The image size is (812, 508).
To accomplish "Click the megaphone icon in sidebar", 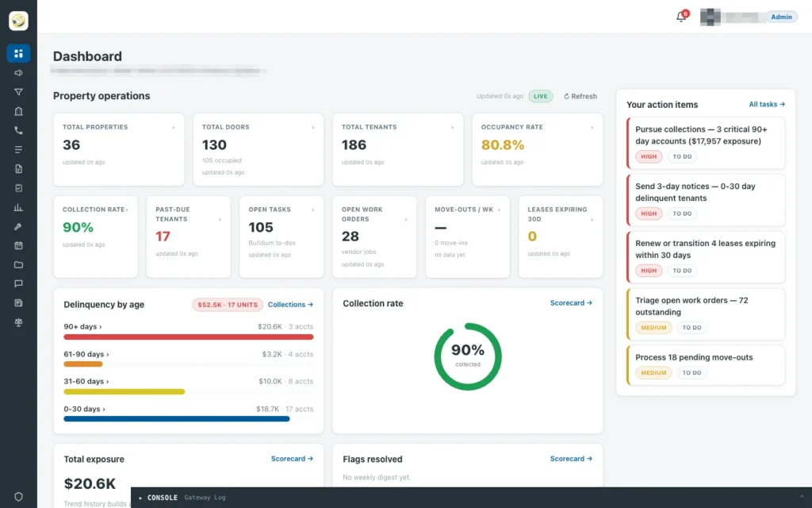I will pyautogui.click(x=19, y=72).
